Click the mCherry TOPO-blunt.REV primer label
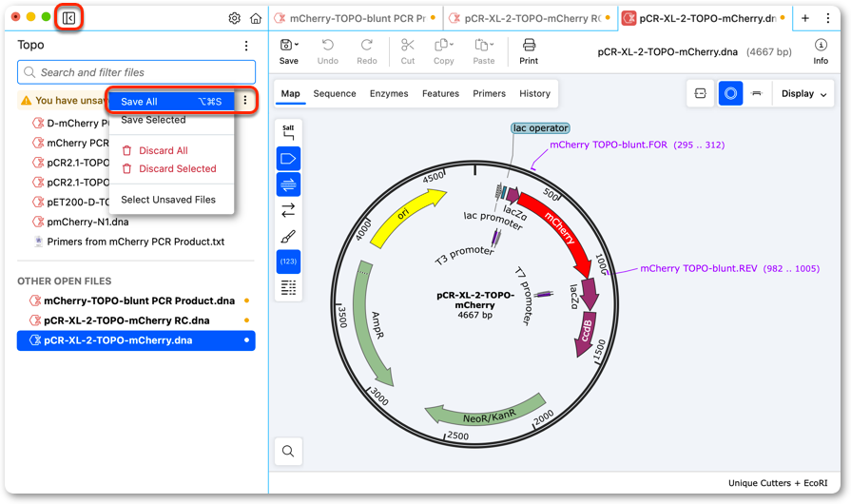This screenshot has width=851, height=504. [x=730, y=268]
